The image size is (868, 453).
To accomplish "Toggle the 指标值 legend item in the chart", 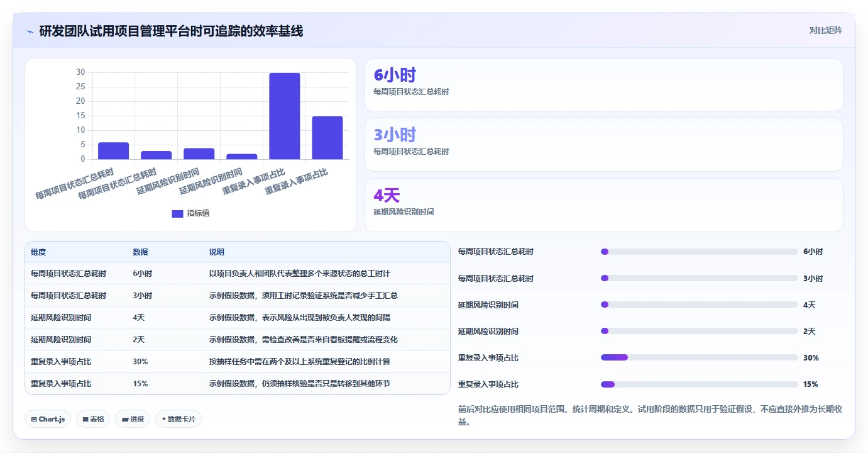I will (191, 213).
